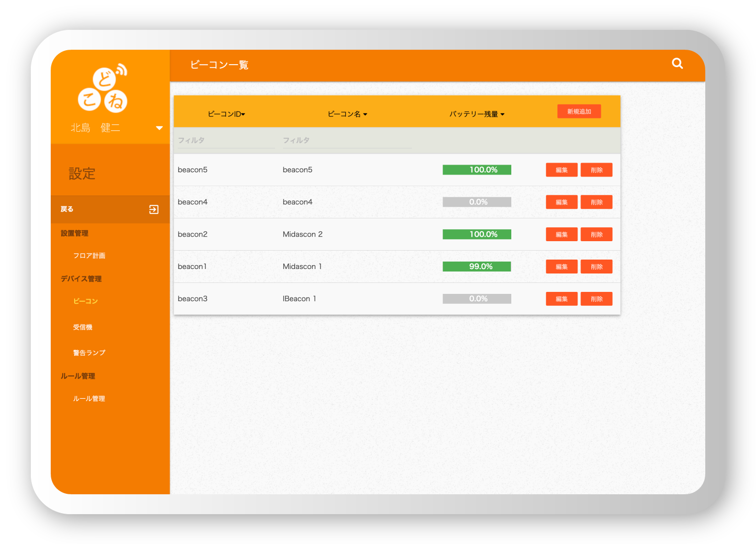Open the search magnifier icon
The height and width of the screenshot is (544, 756).
(677, 63)
